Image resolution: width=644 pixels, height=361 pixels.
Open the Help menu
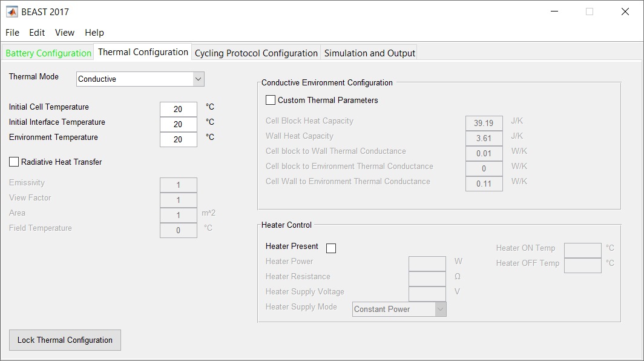94,32
